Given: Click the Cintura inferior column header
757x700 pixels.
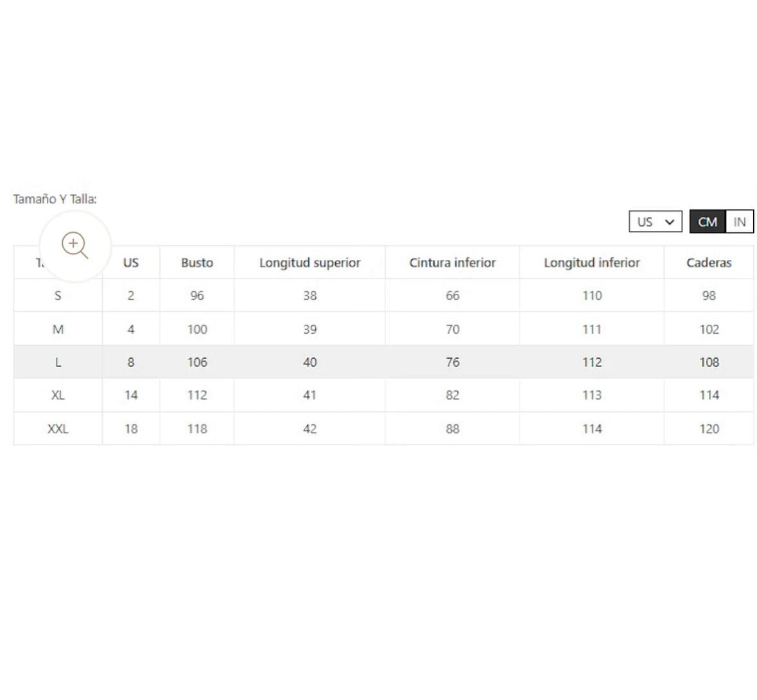Looking at the screenshot, I should 452,262.
